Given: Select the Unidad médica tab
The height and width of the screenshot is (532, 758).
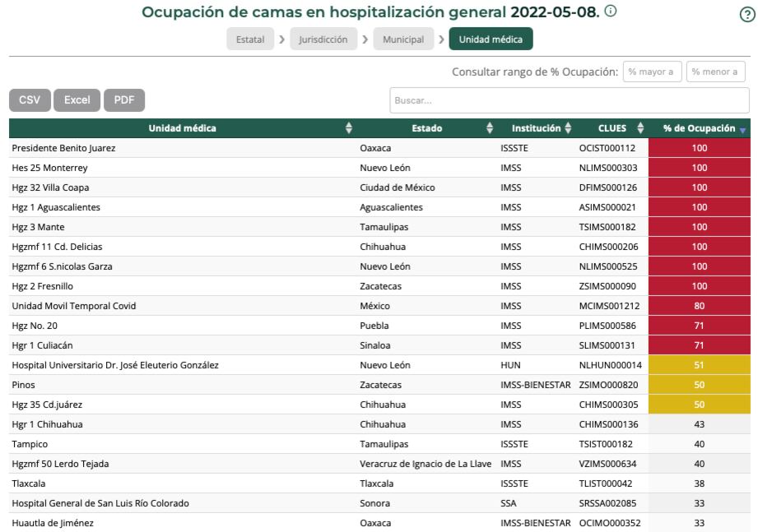Looking at the screenshot, I should 491,39.
